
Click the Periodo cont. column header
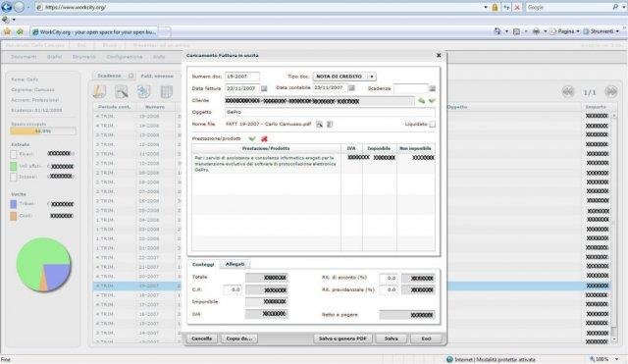(114, 107)
